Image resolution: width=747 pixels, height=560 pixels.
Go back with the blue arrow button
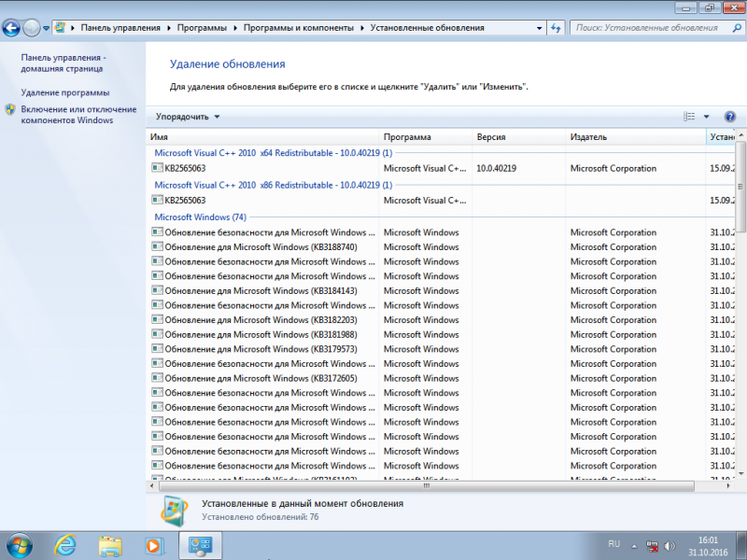[x=11, y=28]
